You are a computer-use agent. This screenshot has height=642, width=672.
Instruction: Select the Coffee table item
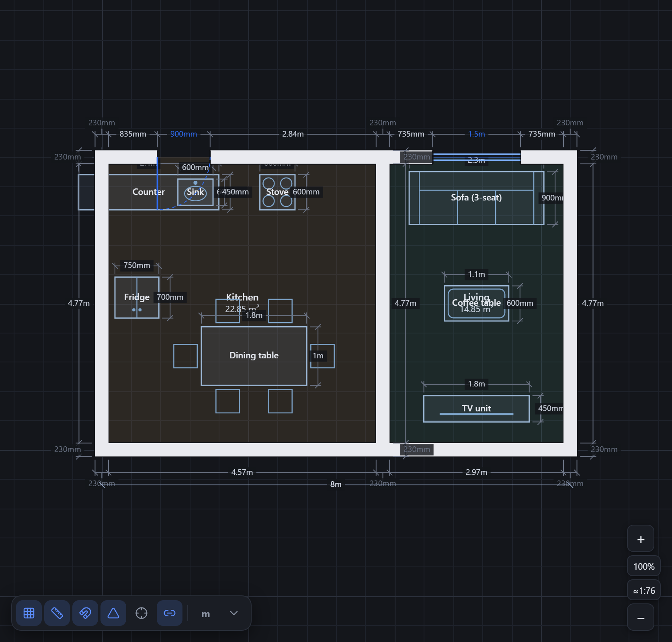pos(476,303)
